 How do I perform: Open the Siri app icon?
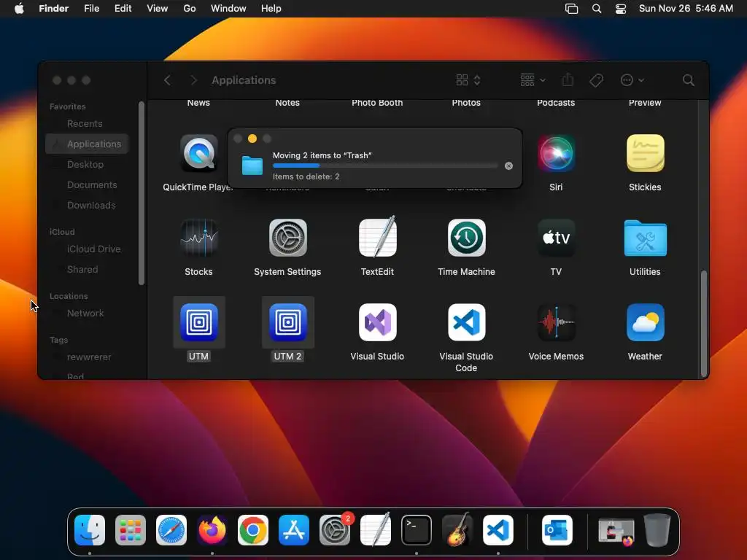point(556,153)
